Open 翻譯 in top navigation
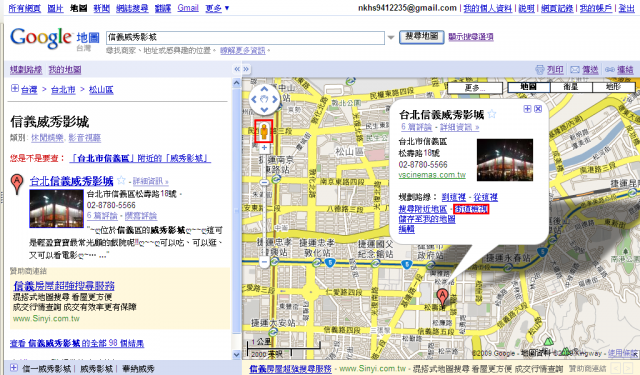640x375 pixels. pos(163,8)
